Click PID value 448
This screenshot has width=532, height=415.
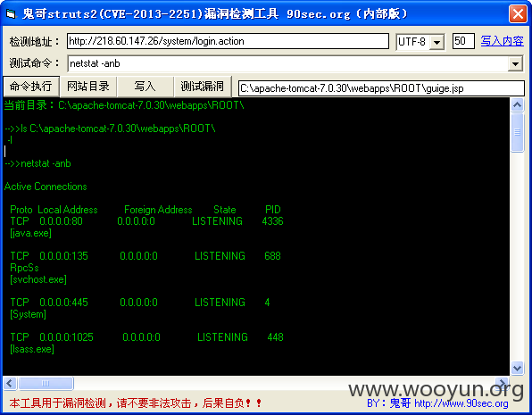coord(275,337)
